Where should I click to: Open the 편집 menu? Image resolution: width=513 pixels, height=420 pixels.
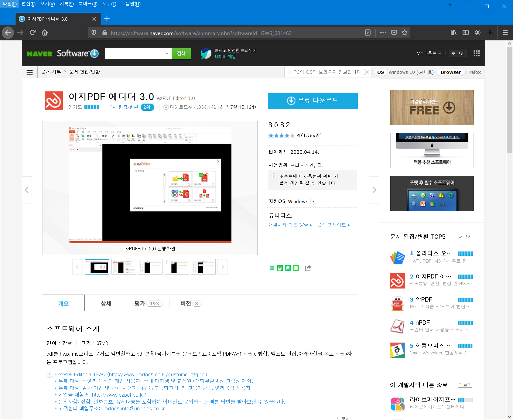coord(29,4)
